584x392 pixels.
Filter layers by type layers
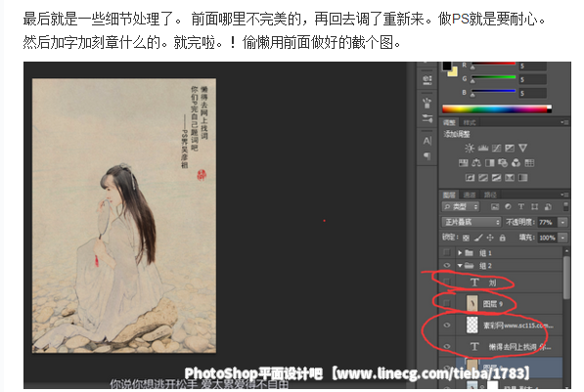[521, 207]
